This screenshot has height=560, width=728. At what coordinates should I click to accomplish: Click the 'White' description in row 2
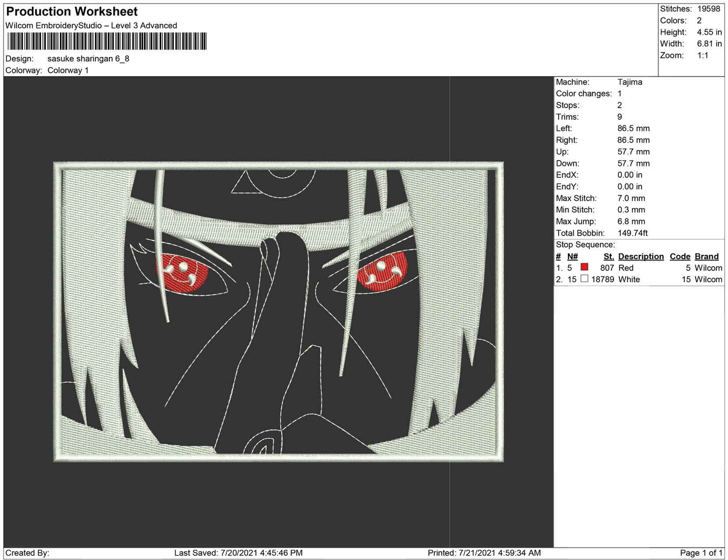point(629,279)
